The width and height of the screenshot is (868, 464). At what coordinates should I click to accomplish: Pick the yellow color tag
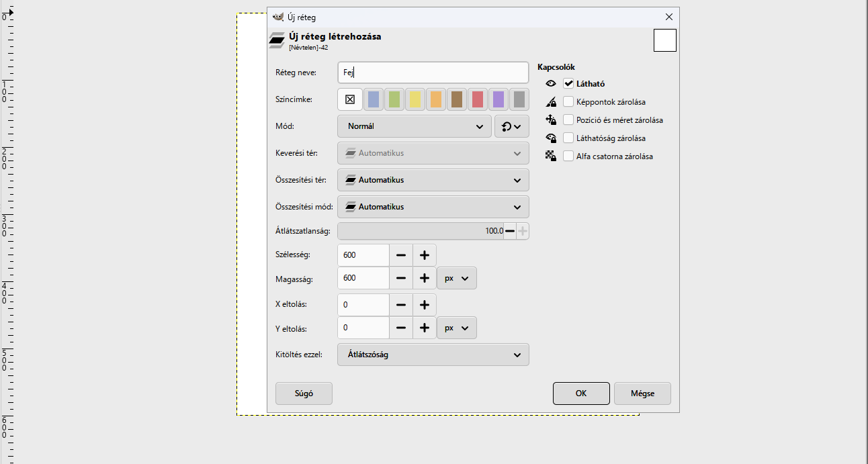(x=415, y=99)
